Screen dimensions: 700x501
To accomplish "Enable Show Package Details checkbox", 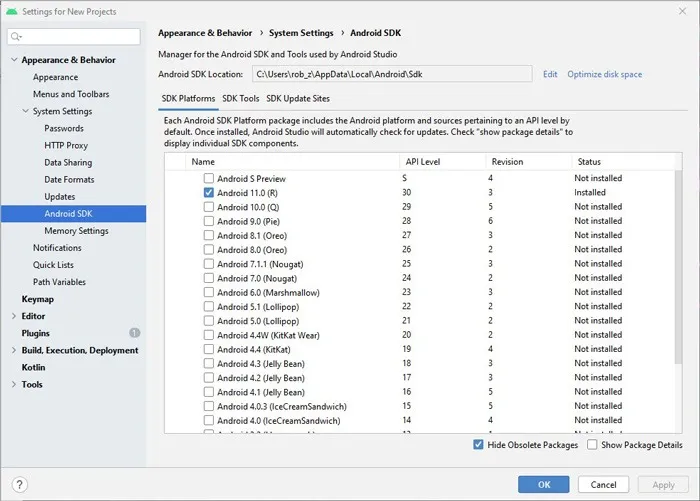I will pos(592,445).
